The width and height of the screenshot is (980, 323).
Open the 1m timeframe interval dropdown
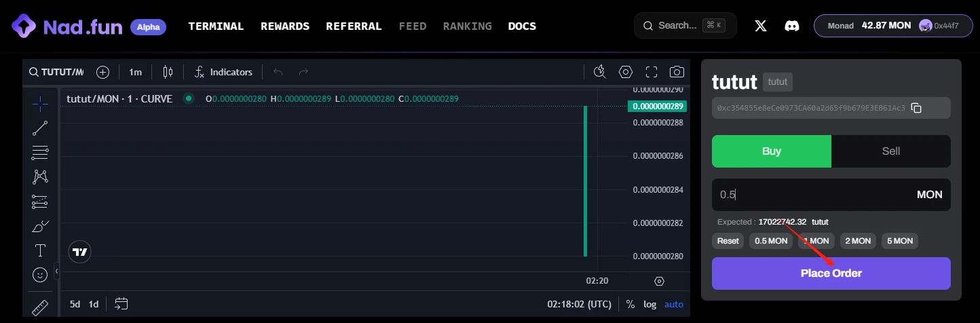(x=135, y=72)
